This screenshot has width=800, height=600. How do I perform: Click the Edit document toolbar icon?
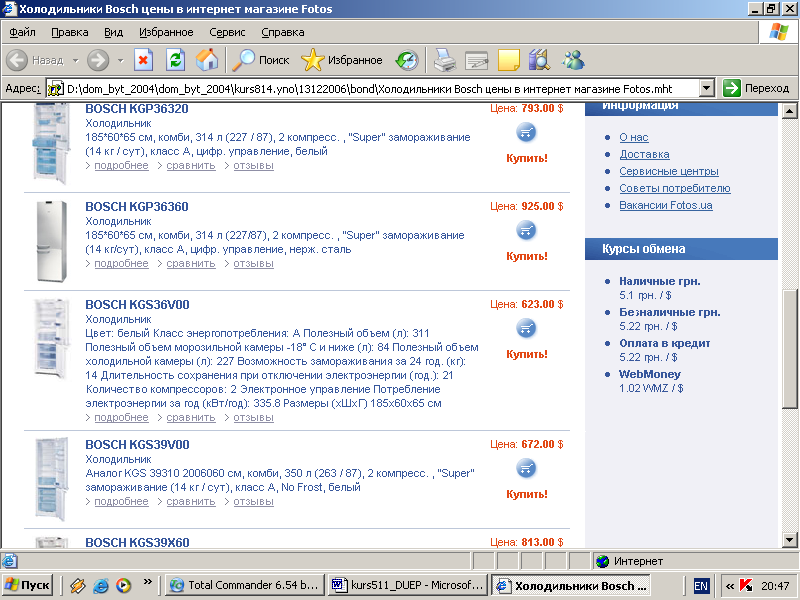click(x=477, y=61)
